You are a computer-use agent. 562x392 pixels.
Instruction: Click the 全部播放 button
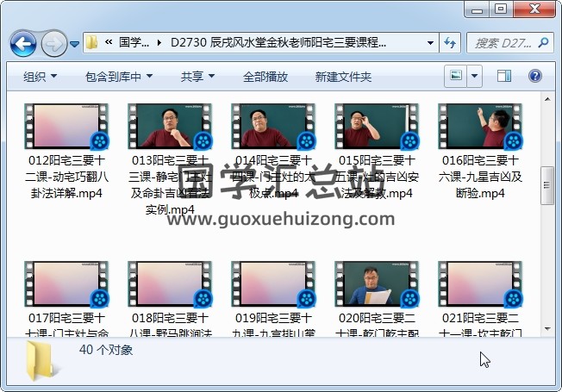click(265, 77)
